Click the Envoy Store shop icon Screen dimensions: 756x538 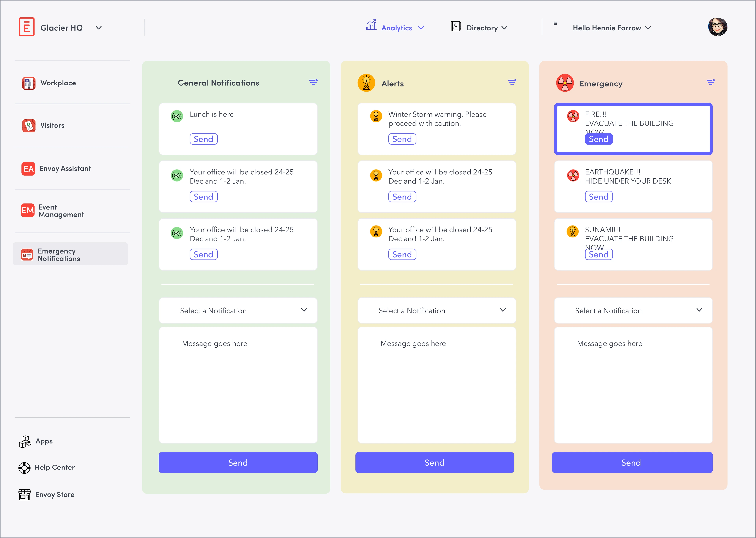(24, 495)
